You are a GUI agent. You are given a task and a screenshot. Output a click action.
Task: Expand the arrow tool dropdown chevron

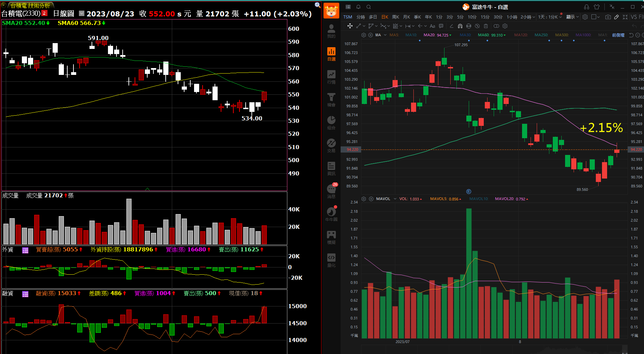[x=425, y=26]
